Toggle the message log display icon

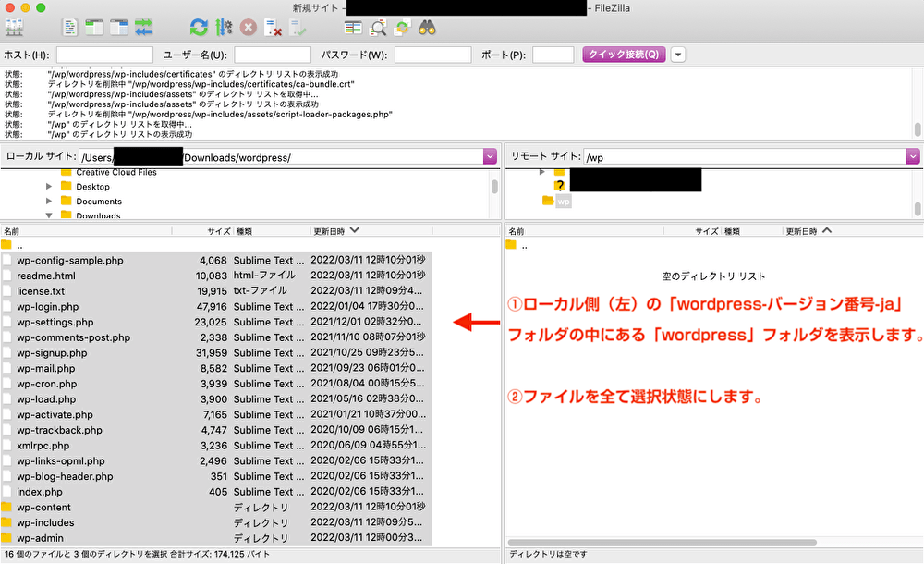[x=70, y=27]
